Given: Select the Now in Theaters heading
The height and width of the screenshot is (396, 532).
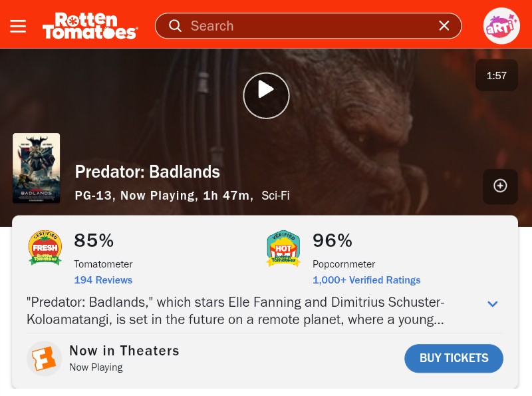Looking at the screenshot, I should 124,351.
